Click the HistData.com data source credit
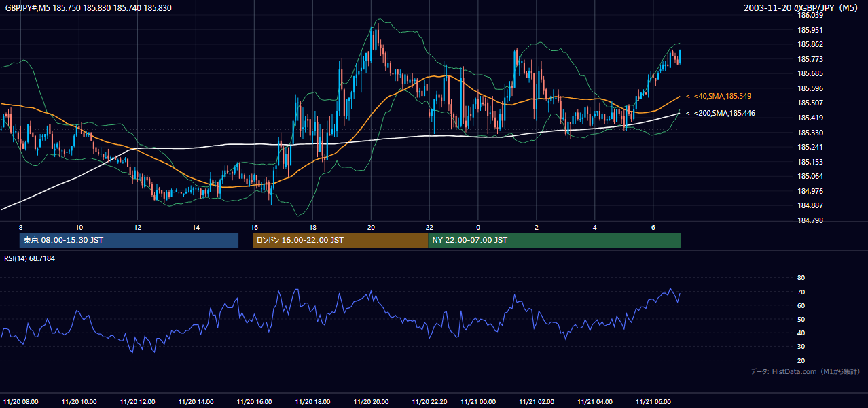 806,371
